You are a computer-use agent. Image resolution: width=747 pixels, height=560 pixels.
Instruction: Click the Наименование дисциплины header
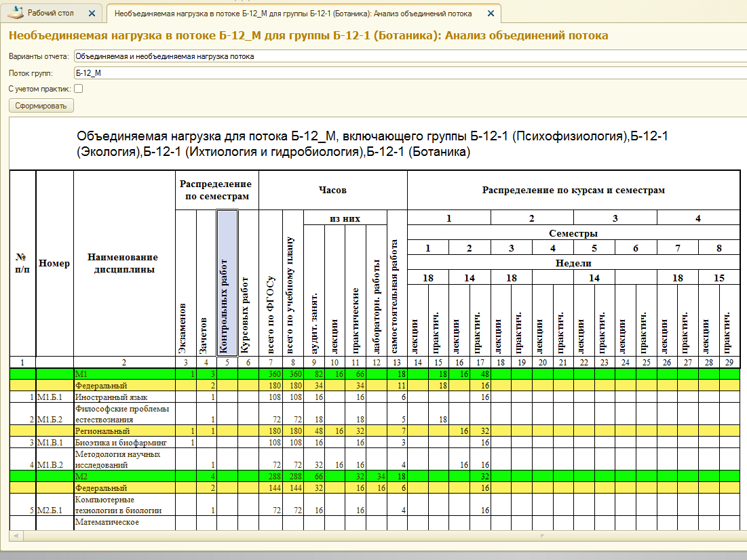pyautogui.click(x=124, y=263)
